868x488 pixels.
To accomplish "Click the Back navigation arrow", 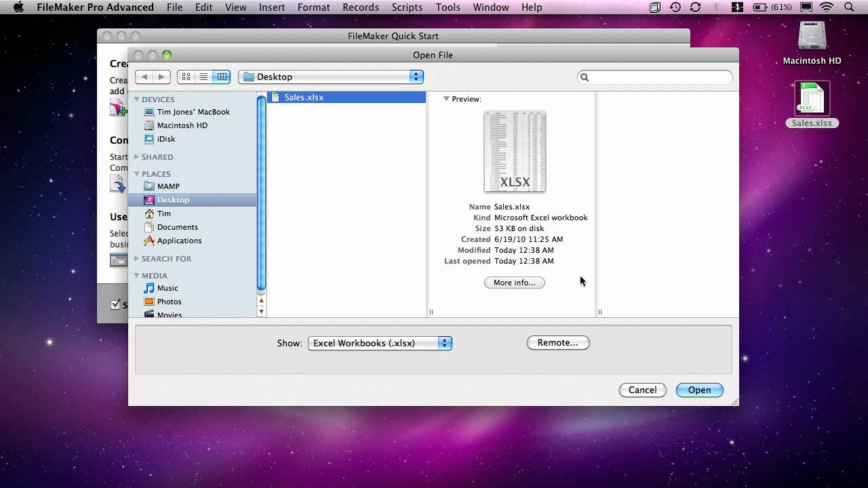I will click(x=144, y=77).
